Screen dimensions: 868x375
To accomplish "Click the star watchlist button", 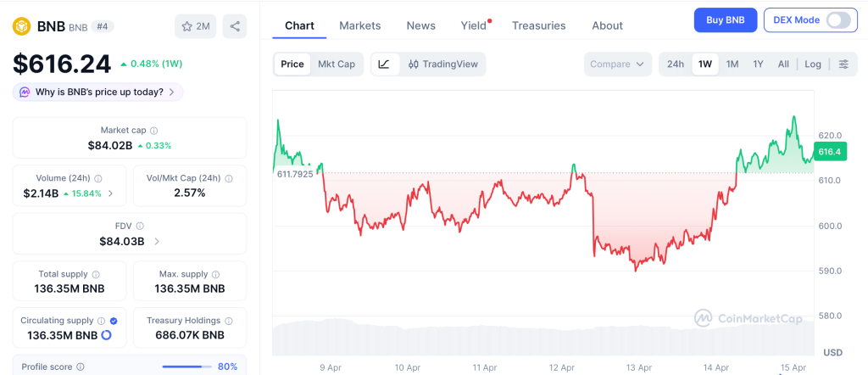I will (196, 26).
